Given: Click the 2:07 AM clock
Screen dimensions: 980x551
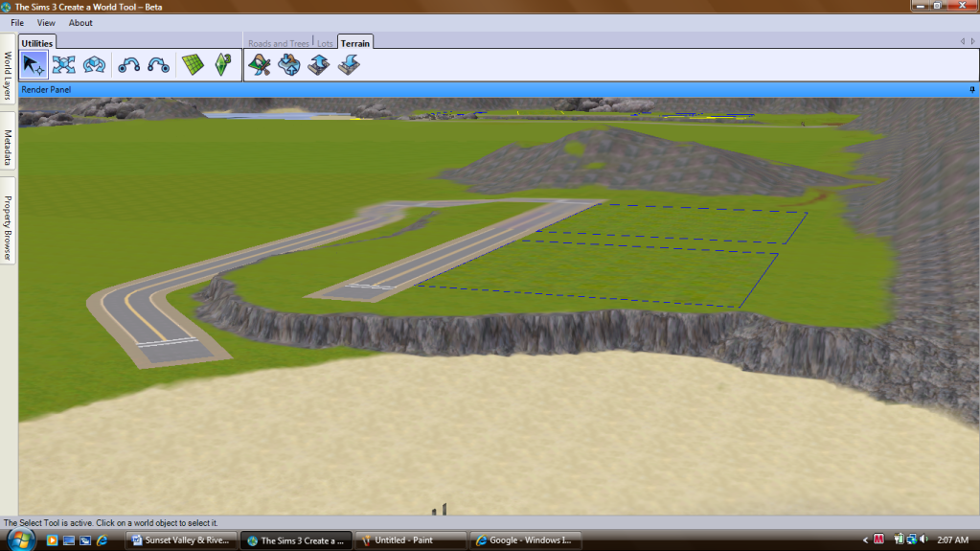Looking at the screenshot, I should (x=952, y=540).
